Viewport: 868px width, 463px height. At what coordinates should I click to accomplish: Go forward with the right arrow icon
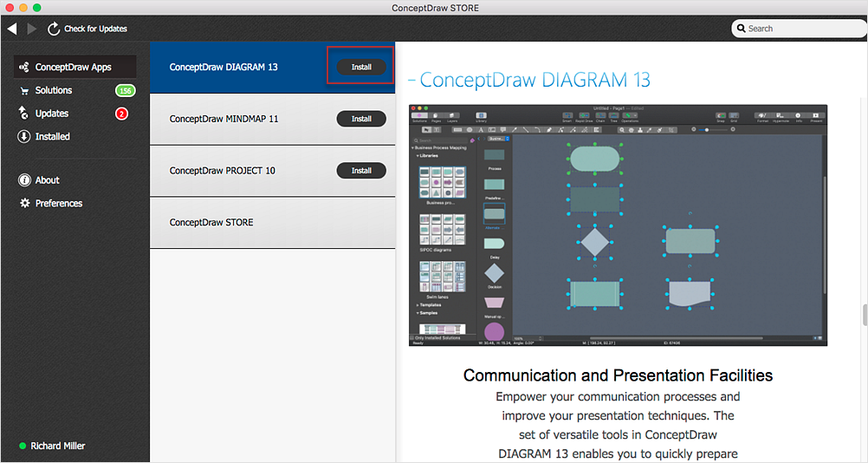click(31, 29)
